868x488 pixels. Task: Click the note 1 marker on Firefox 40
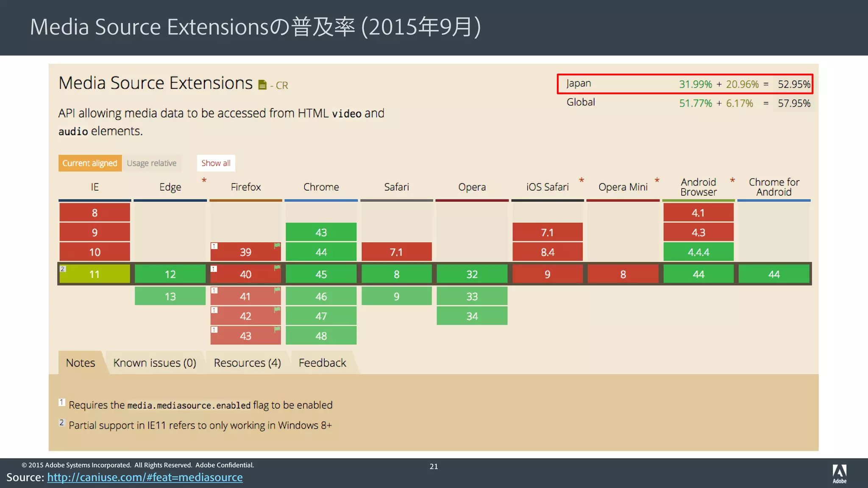(x=214, y=269)
